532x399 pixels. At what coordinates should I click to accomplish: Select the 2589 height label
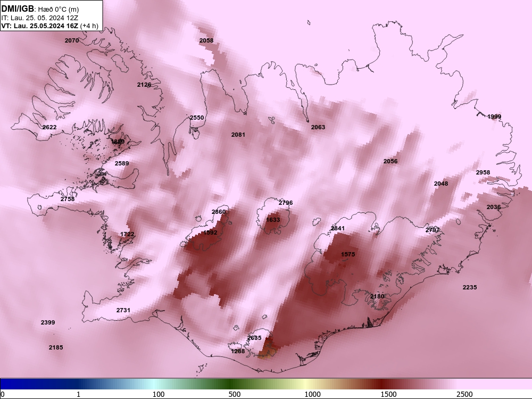[122, 163]
